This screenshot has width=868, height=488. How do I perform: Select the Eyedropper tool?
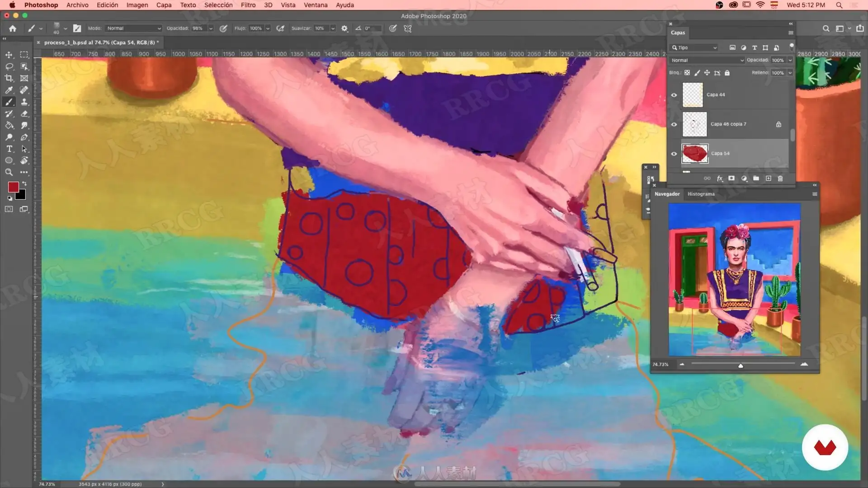(x=9, y=90)
